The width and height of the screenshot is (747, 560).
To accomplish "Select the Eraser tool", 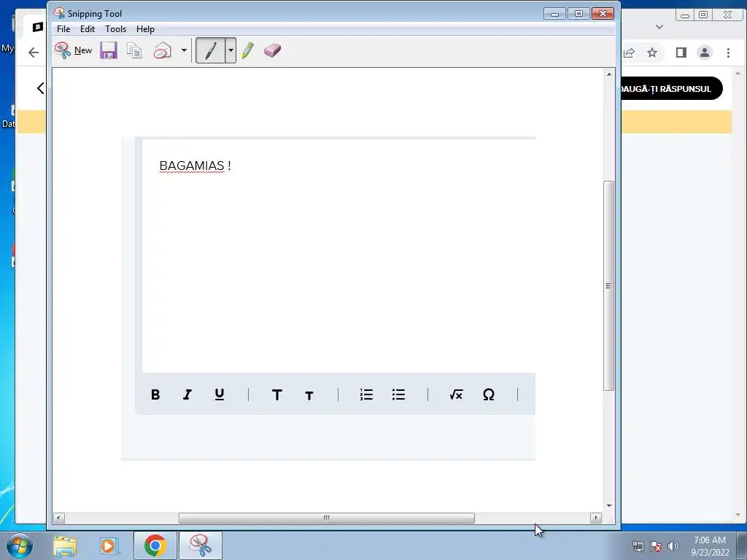I will [272, 50].
